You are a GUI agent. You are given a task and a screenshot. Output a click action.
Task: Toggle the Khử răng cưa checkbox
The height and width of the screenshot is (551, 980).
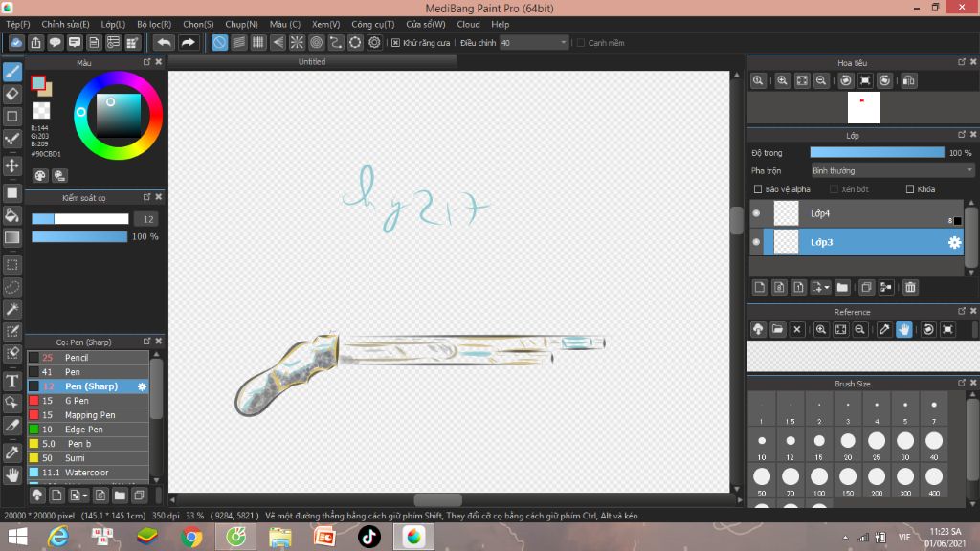tap(395, 43)
